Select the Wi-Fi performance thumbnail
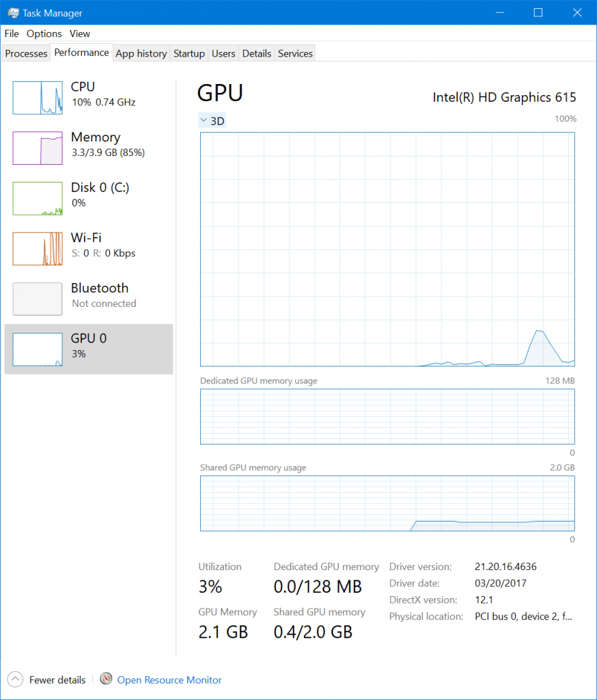Screen dimensions: 597x700 (x=38, y=248)
